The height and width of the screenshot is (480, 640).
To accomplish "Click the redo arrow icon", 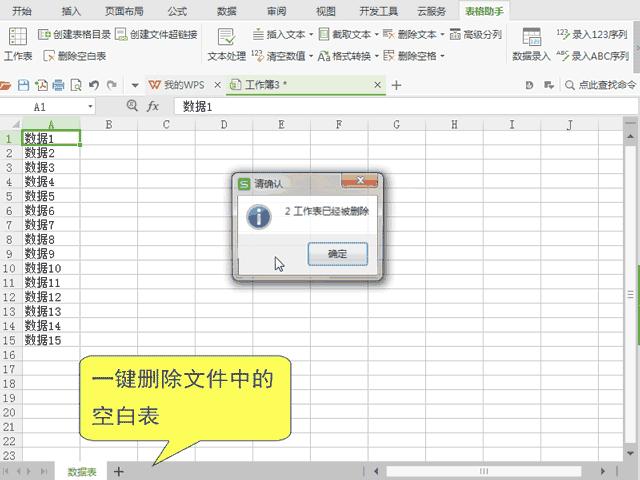I will click(x=111, y=85).
